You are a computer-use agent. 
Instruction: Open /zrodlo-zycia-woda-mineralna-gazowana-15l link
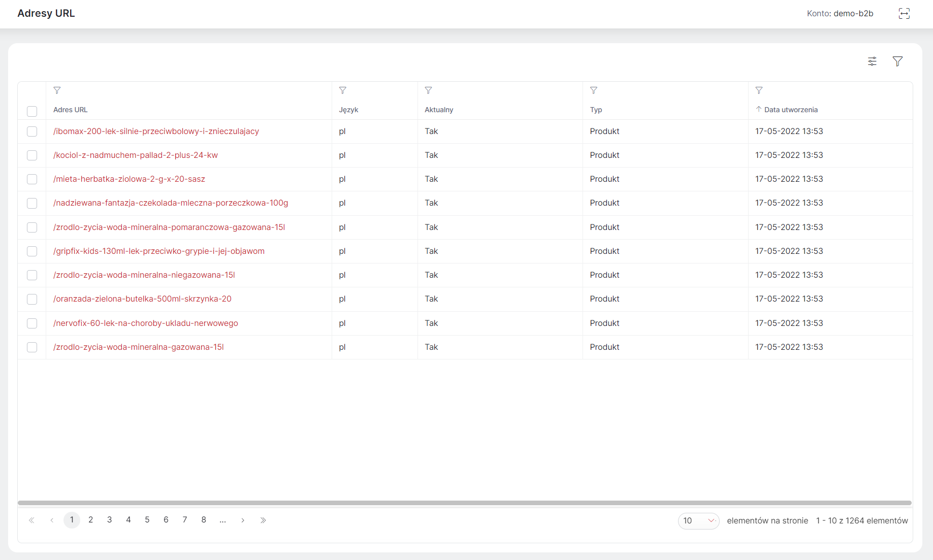(139, 347)
